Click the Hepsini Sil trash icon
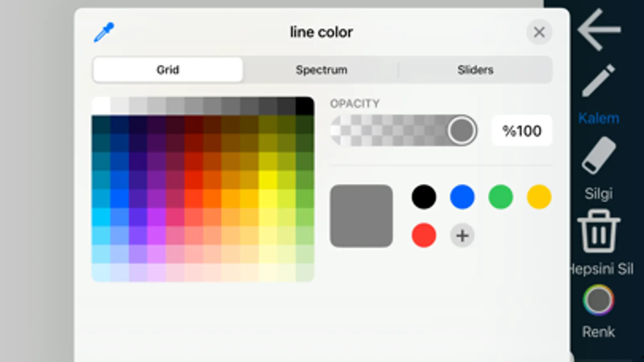Viewport: 644px width, 362px height. click(598, 231)
